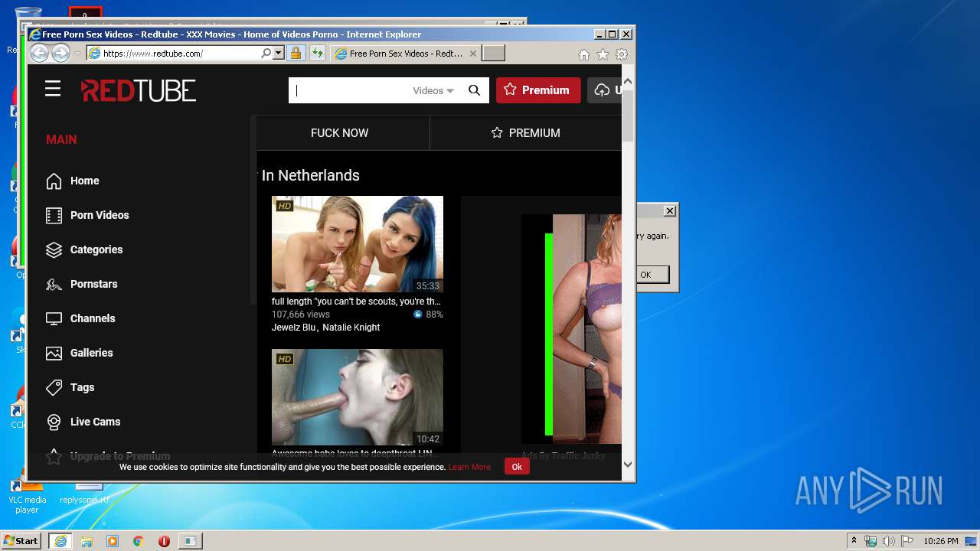Viewport: 980px width, 551px height.
Task: Click OK in the background dialog
Action: click(645, 275)
